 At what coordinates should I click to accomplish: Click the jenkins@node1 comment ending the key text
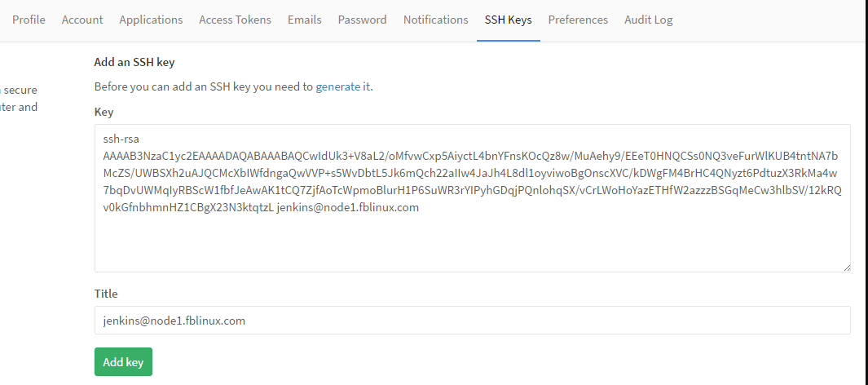[x=348, y=207]
